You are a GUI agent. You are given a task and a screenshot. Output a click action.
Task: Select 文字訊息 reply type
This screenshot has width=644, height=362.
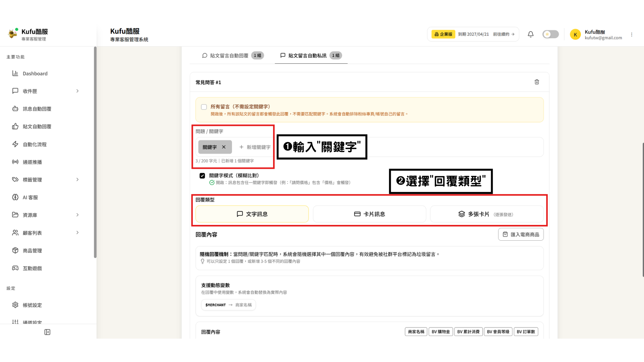click(252, 214)
